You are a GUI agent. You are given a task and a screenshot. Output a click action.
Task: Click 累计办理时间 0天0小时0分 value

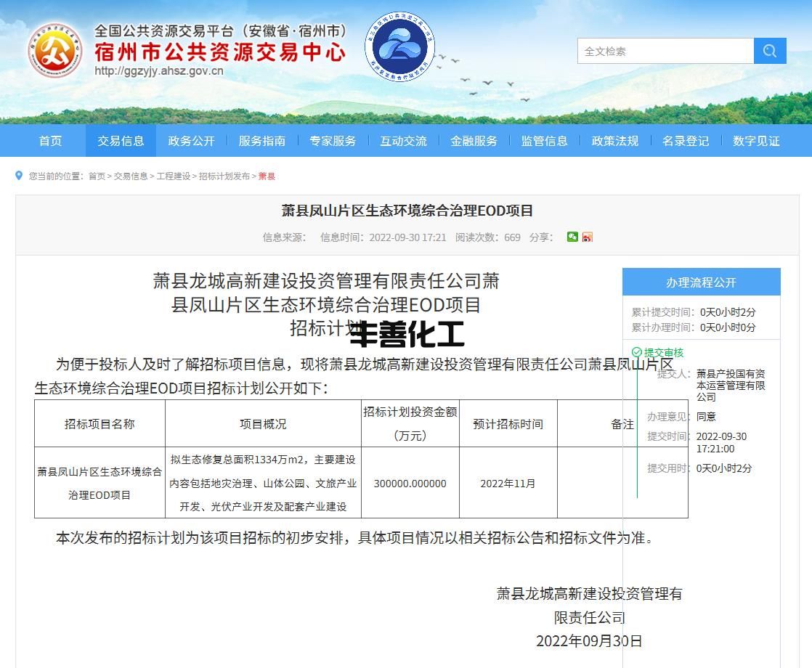coord(728,327)
